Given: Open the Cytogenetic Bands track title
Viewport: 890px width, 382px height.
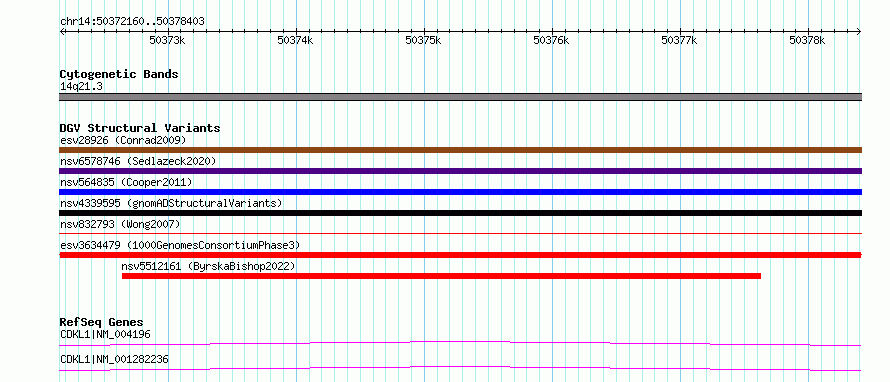Looking at the screenshot, I should tap(119, 74).
